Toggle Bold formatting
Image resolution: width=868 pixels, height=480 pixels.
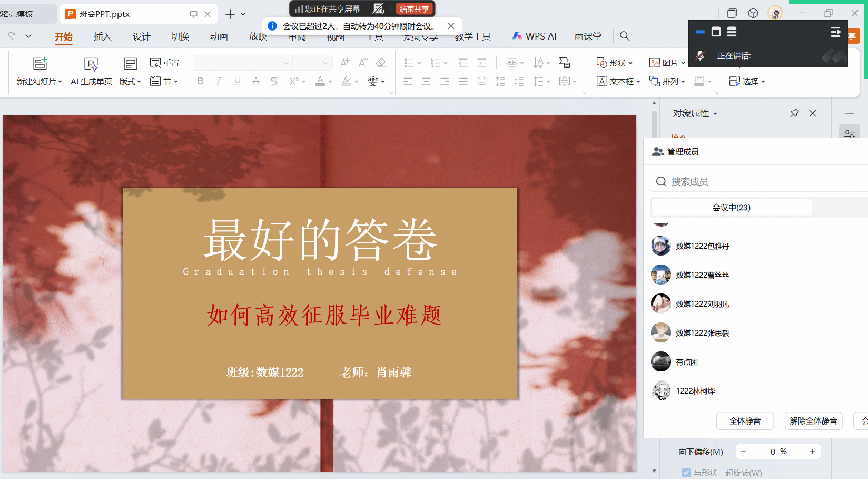(x=200, y=81)
